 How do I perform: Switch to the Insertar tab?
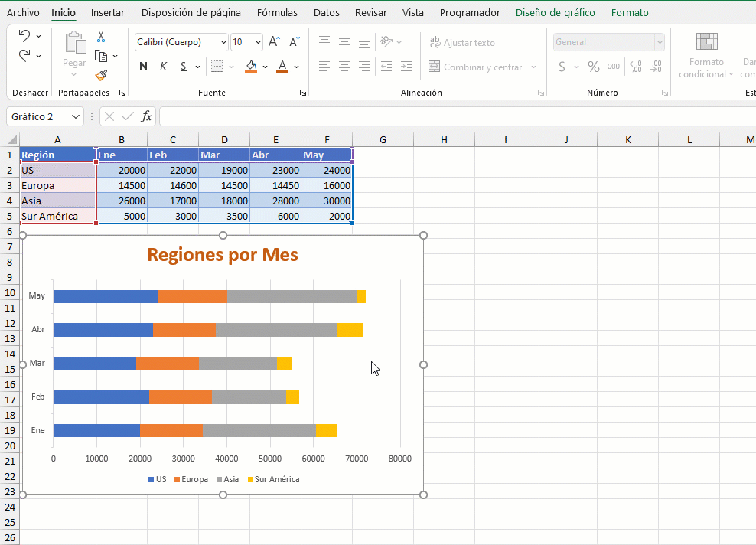pyautogui.click(x=108, y=13)
